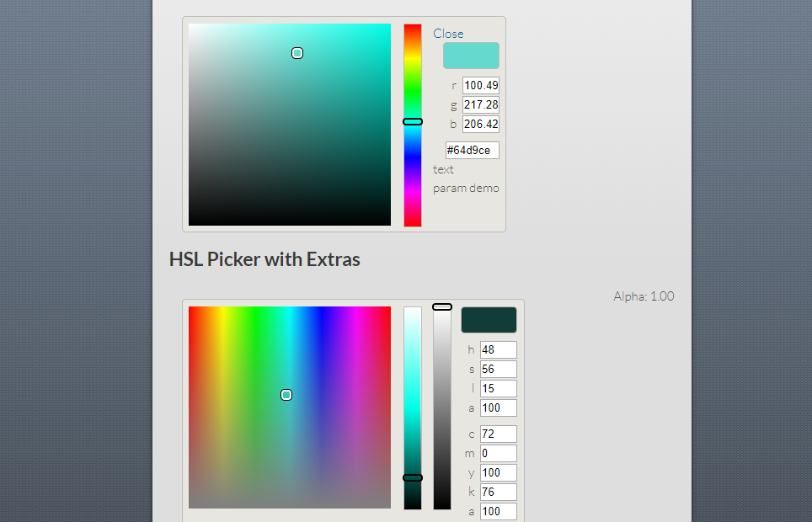This screenshot has width=812, height=522.
Task: Click the k input showing 76
Action: pos(498,492)
